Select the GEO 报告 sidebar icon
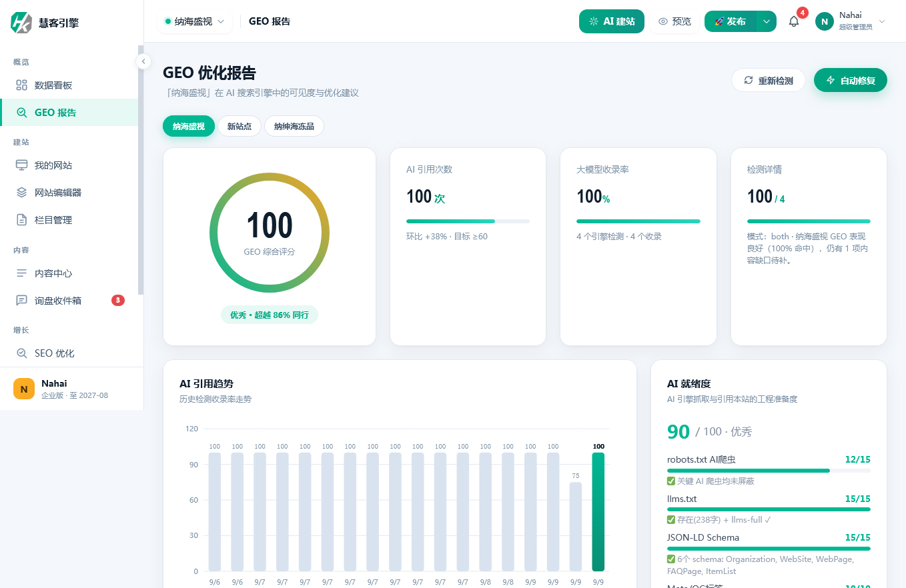Image resolution: width=906 pixels, height=588 pixels. [22, 113]
